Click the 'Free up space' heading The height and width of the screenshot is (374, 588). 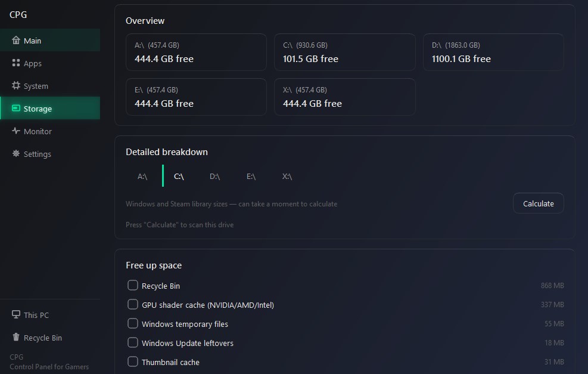154,265
